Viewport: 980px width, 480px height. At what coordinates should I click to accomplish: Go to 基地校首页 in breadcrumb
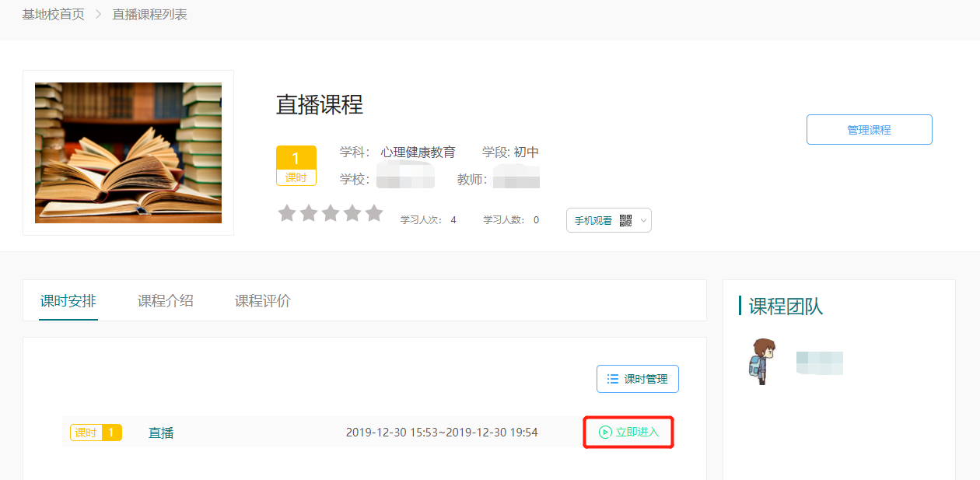tap(53, 15)
